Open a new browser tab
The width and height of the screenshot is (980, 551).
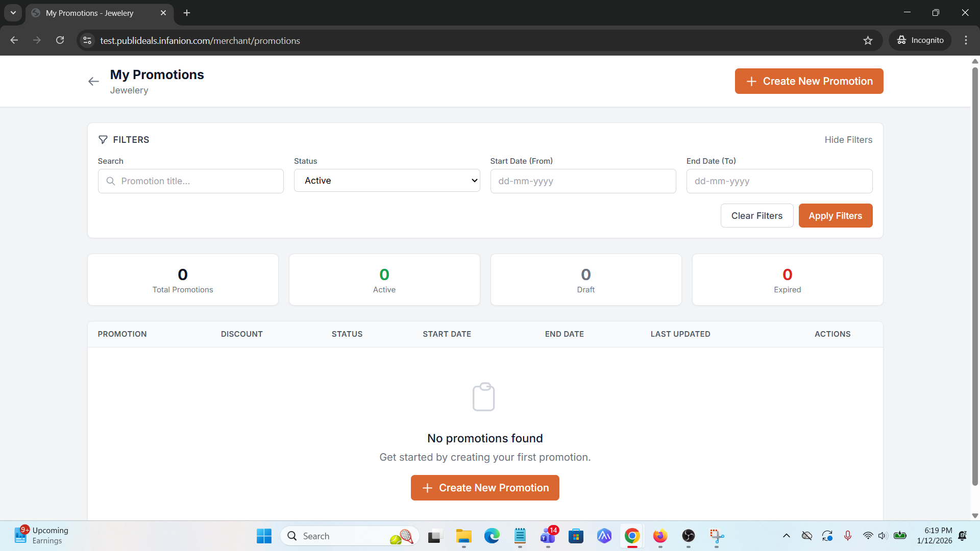[187, 13]
